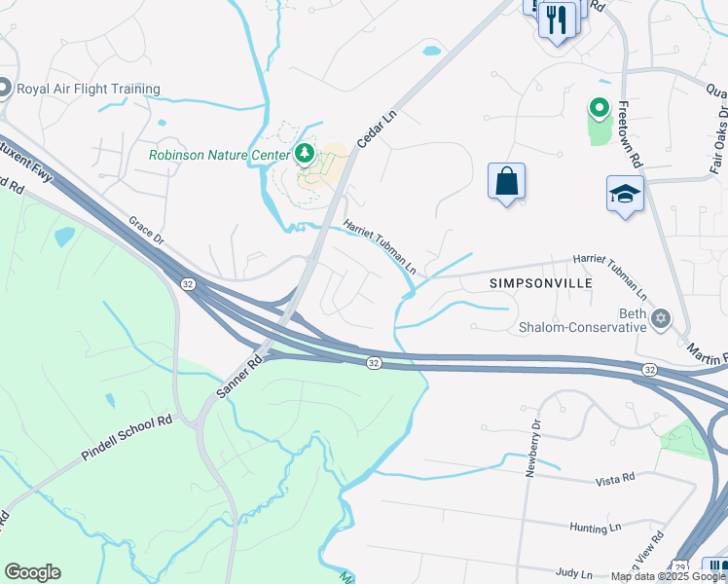Click the Pindell School Rd label
Image resolution: width=728 pixels, height=584 pixels.
(x=127, y=438)
